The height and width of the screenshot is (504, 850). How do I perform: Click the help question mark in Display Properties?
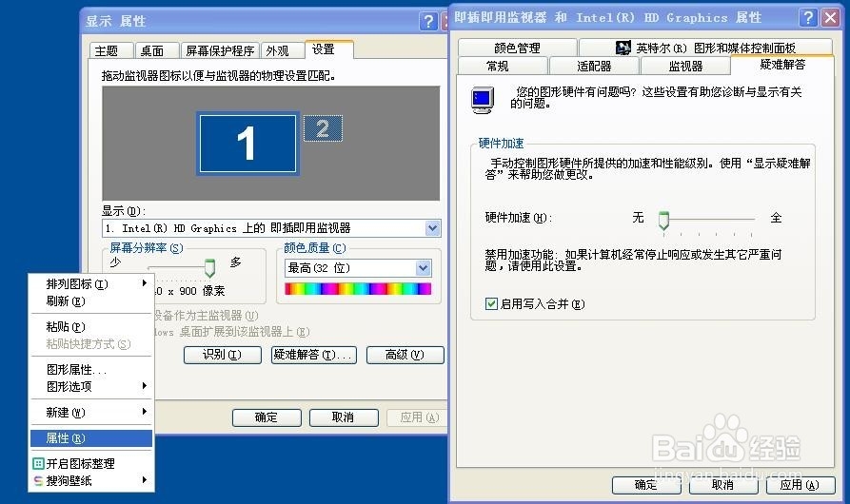tap(428, 21)
